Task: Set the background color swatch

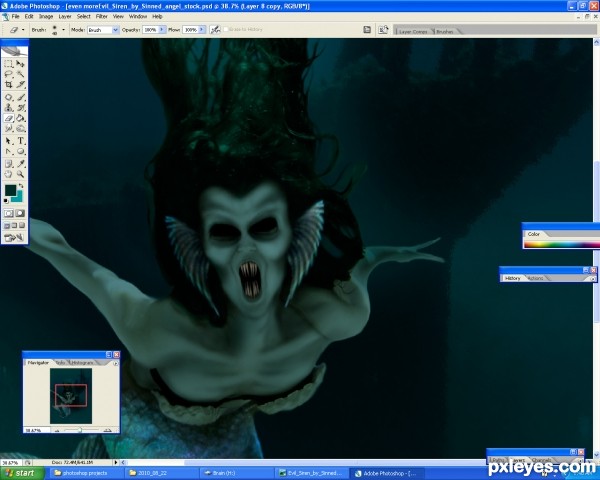Action: (x=18, y=198)
